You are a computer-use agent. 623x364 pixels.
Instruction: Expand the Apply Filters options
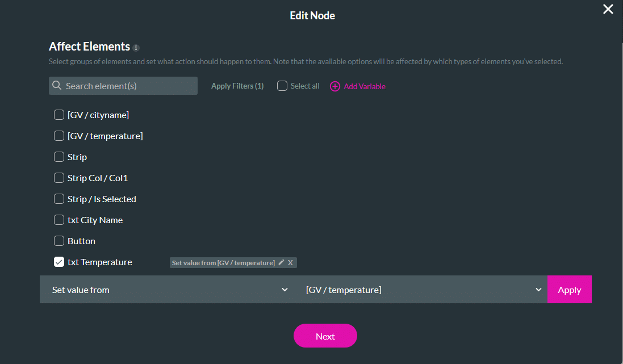click(237, 85)
